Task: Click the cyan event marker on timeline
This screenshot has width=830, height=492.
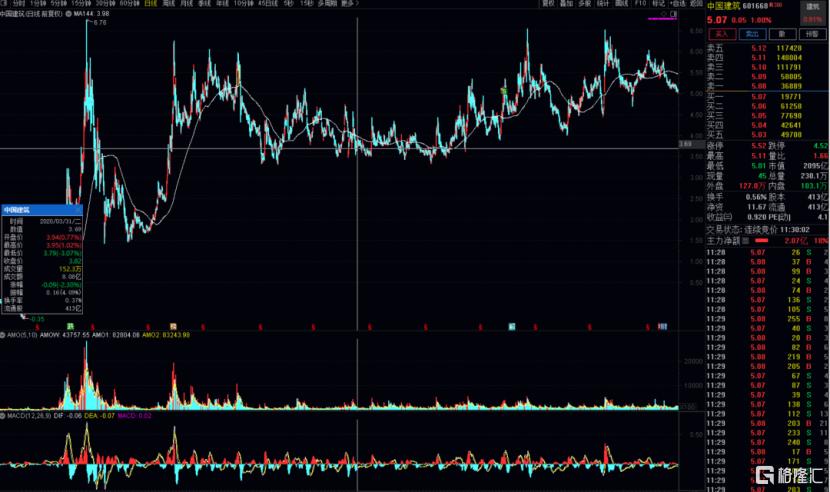Action: (512, 326)
